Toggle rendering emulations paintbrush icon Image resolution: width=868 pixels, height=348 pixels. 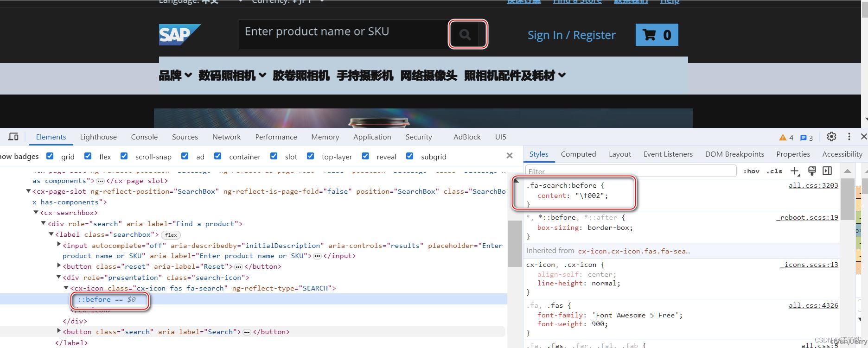click(x=812, y=171)
